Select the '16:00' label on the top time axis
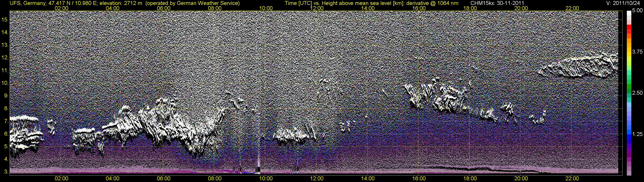Screen dimensions: 644x182 419,8
